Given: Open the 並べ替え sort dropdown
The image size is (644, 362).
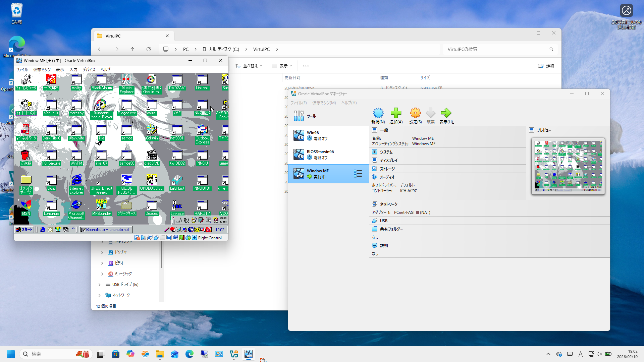Looking at the screenshot, I should tap(249, 66).
